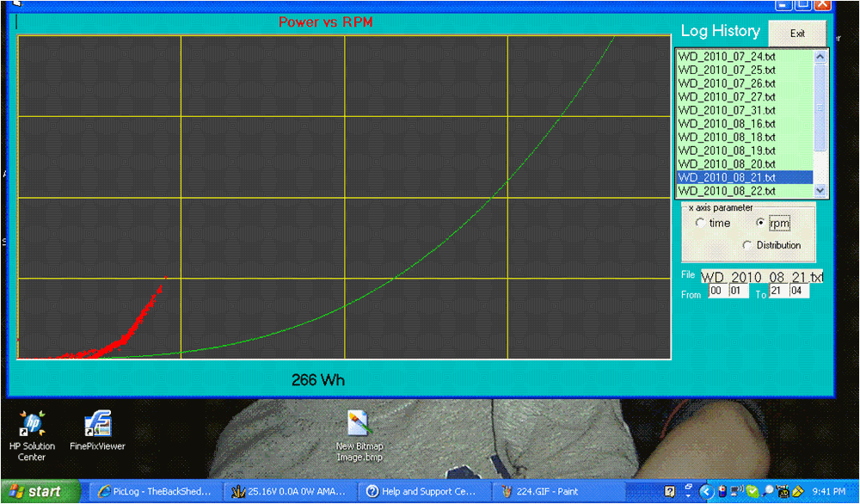Select WD_2010_07_24.txt in the log list

click(727, 57)
